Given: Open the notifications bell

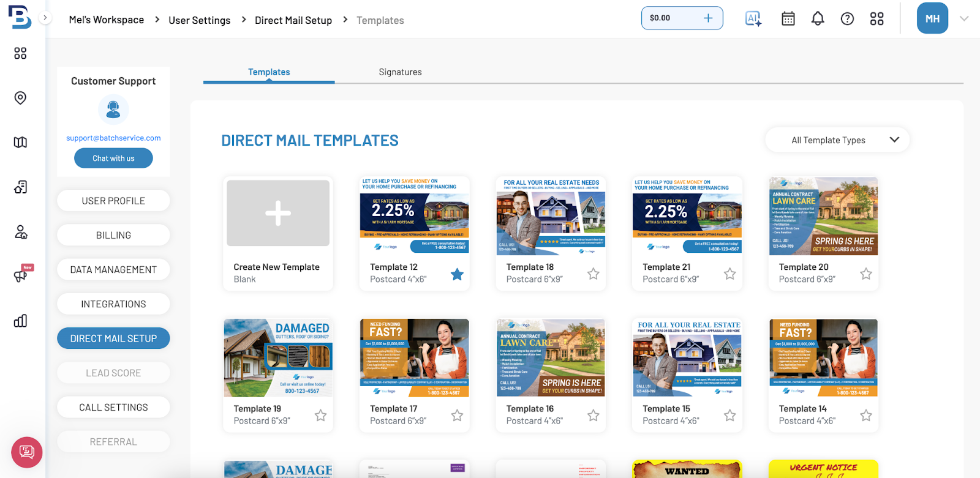Looking at the screenshot, I should (x=818, y=18).
